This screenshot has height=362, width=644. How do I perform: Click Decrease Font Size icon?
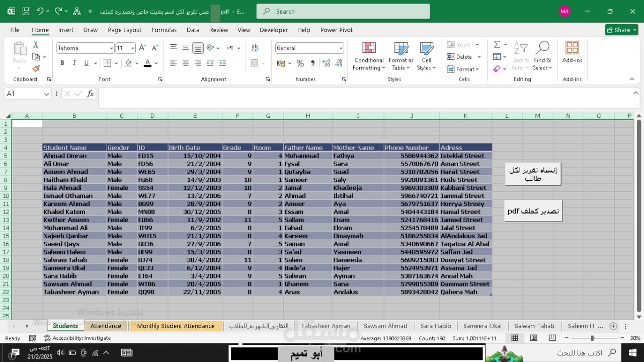pyautogui.click(x=154, y=48)
